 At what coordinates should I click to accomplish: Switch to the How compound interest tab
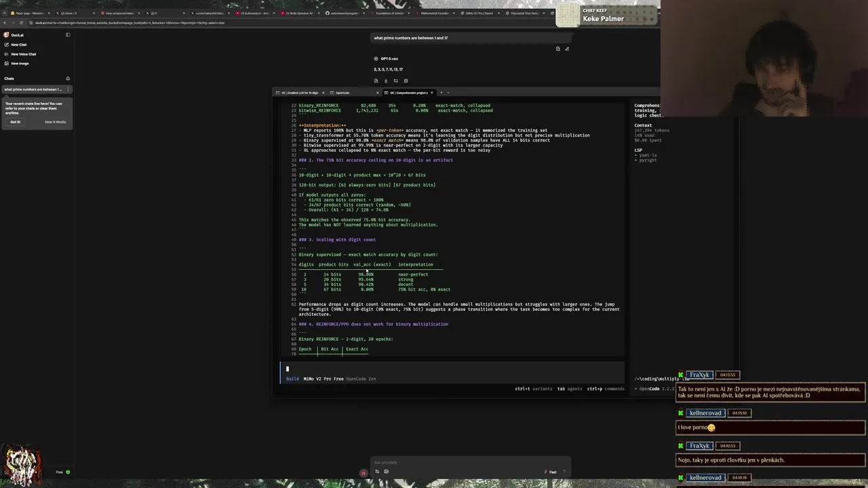121,13
